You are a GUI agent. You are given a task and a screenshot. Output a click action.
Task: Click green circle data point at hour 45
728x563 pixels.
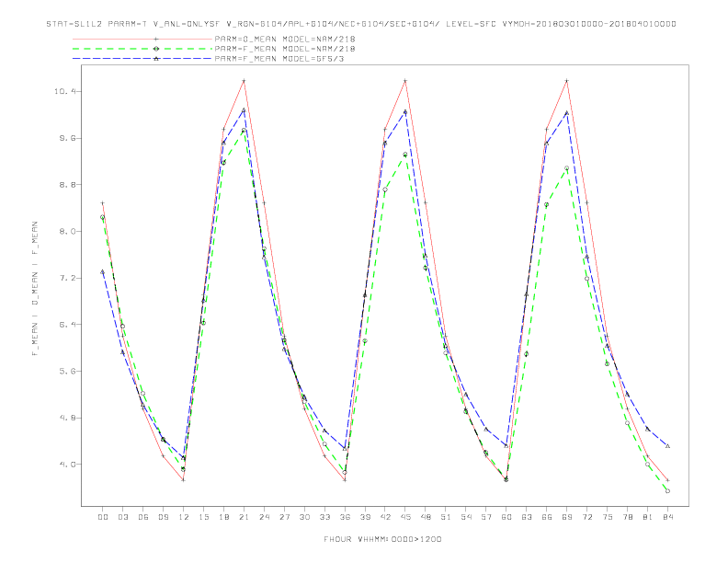(405, 155)
